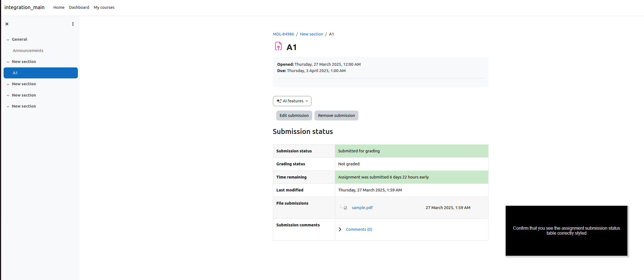
Task: Open Comments (0) link
Action: (359, 229)
